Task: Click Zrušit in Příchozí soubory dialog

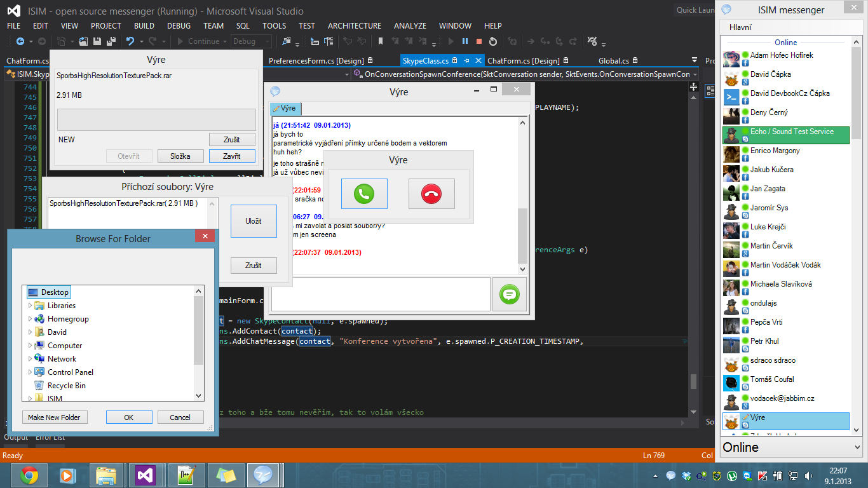Action: [254, 266]
